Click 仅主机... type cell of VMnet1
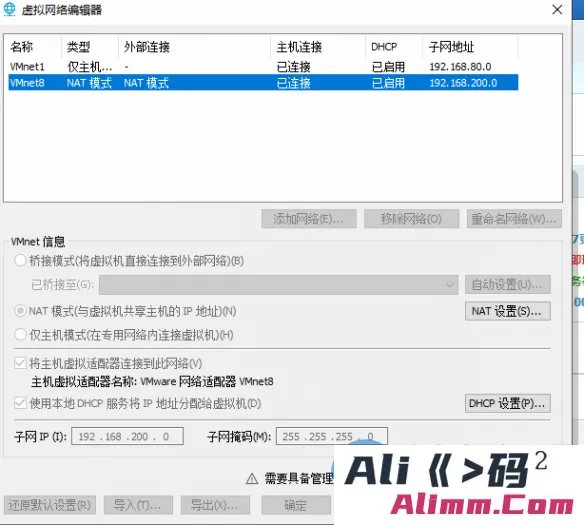The height and width of the screenshot is (525, 584). click(89, 67)
